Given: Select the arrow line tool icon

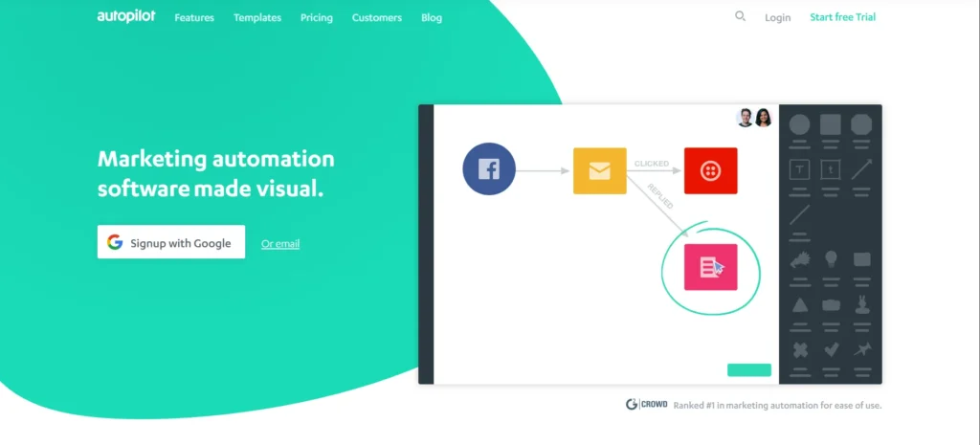Looking at the screenshot, I should tap(861, 168).
